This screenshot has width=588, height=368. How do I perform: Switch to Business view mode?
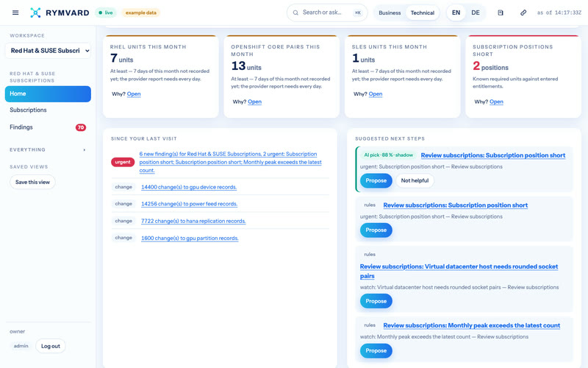(390, 13)
